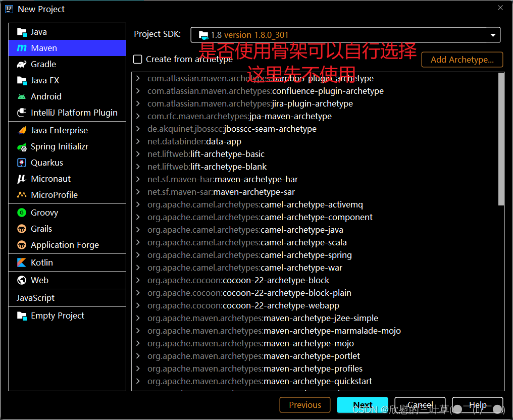Image resolution: width=513 pixels, height=420 pixels.
Task: Select camel-archetype-spring row
Action: point(316,255)
